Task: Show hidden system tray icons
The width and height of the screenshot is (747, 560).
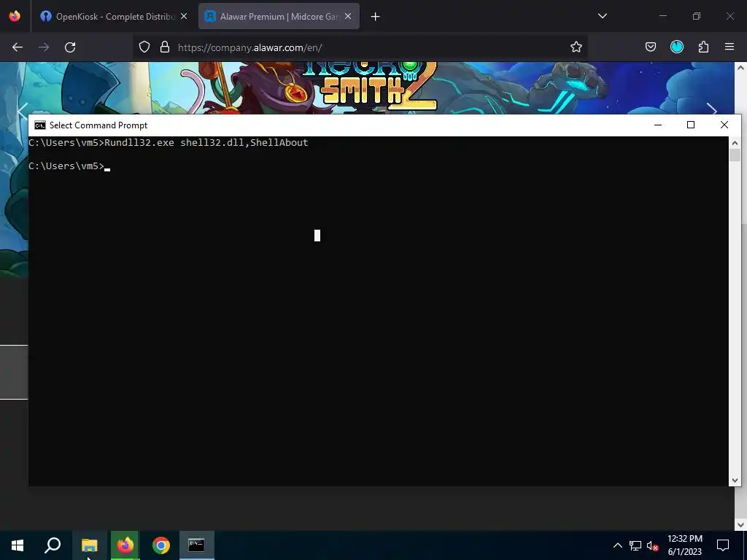Action: (x=617, y=545)
